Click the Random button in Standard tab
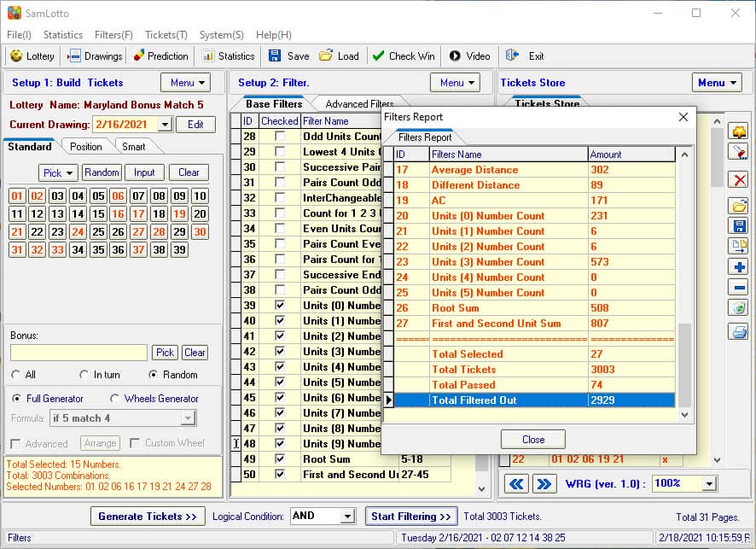 pyautogui.click(x=102, y=172)
